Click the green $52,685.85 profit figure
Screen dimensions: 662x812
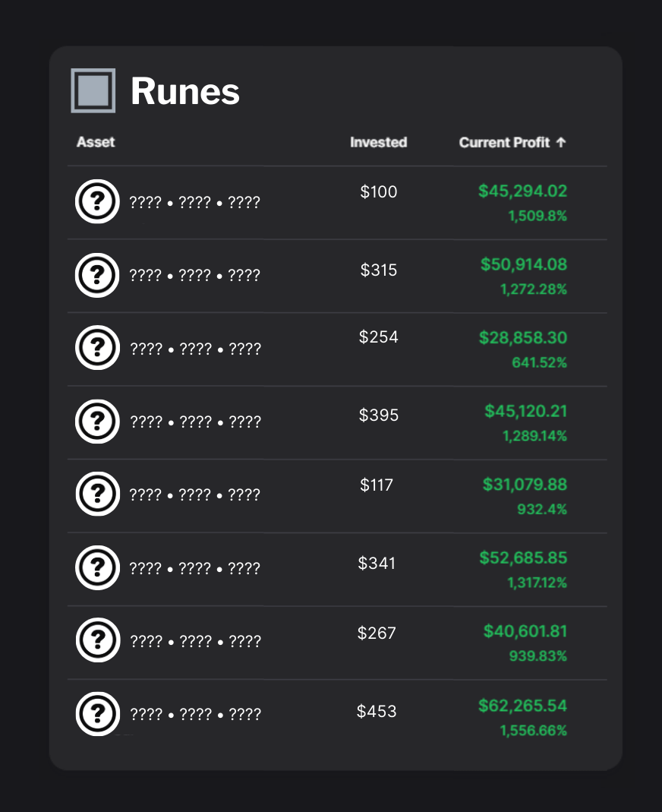[522, 558]
